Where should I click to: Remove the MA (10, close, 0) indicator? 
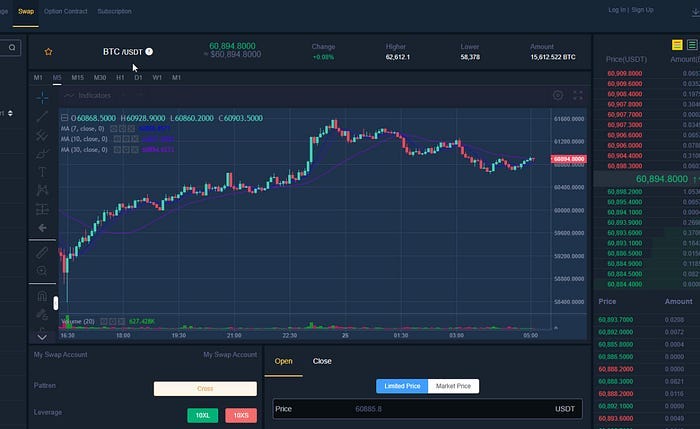coord(134,139)
